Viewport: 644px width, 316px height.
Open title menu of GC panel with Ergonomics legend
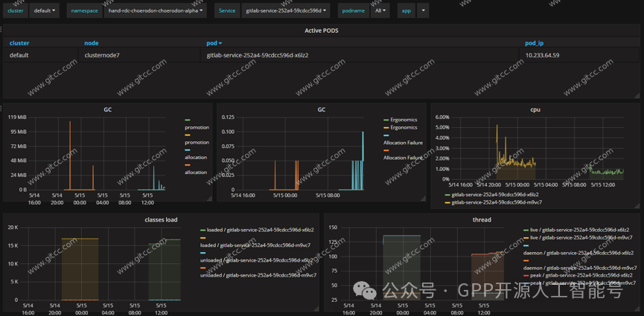click(x=321, y=109)
